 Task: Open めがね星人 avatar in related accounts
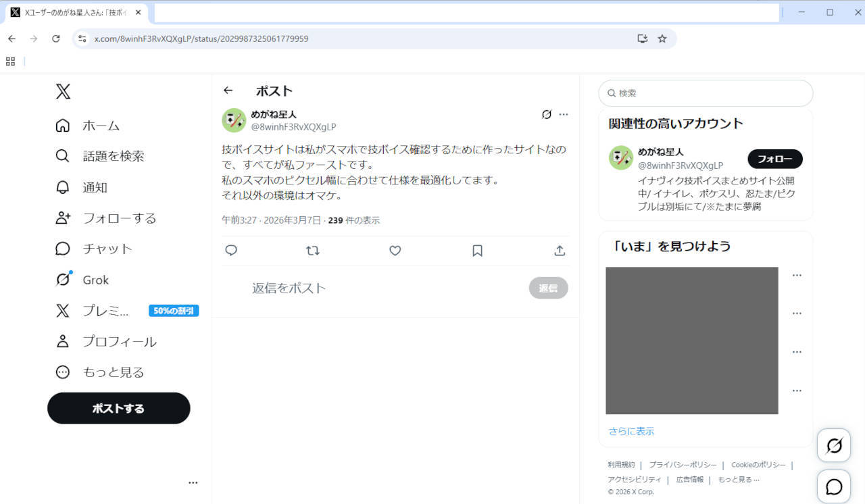[621, 157]
